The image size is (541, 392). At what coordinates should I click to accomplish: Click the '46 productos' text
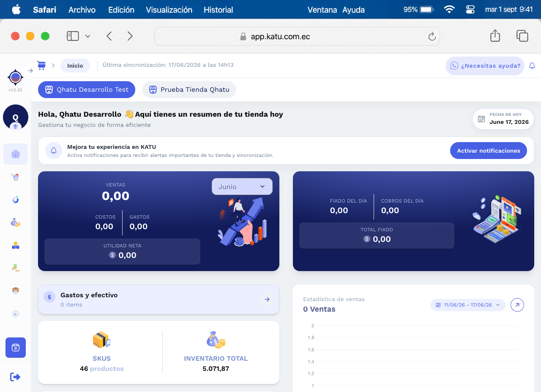102,369
